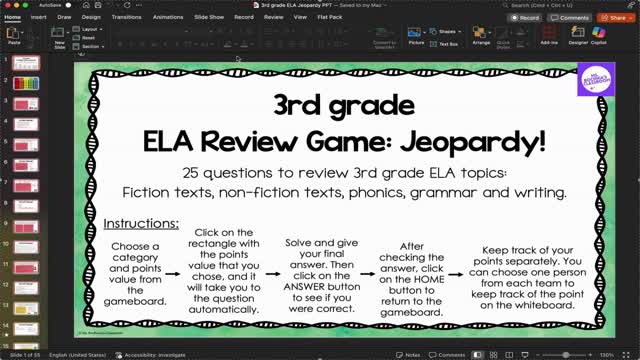The height and width of the screenshot is (360, 640).
Task: Open the Shapes dropdown
Action: point(445,31)
